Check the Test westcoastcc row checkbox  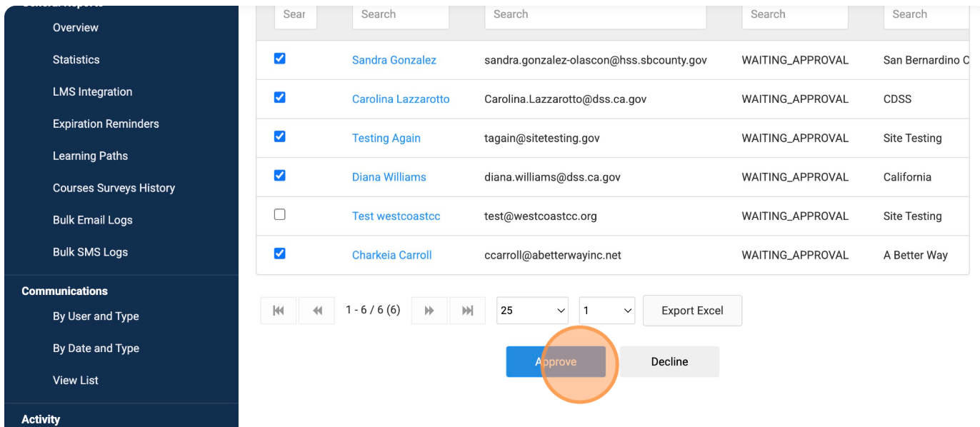[x=280, y=214]
